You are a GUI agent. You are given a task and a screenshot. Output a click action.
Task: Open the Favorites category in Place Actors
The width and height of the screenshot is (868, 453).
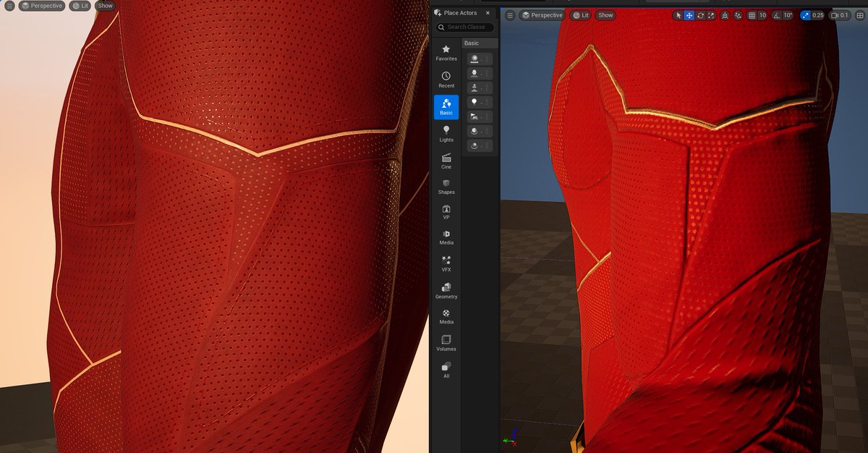[x=446, y=53]
